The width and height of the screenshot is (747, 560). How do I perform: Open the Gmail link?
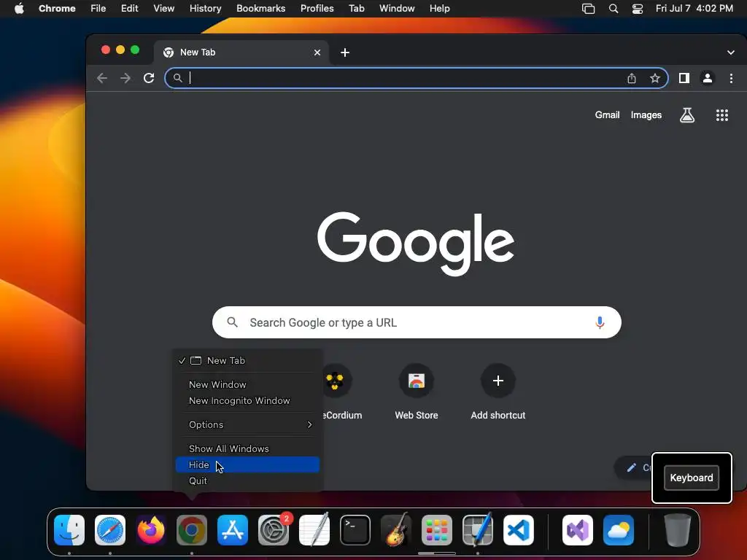pyautogui.click(x=607, y=114)
